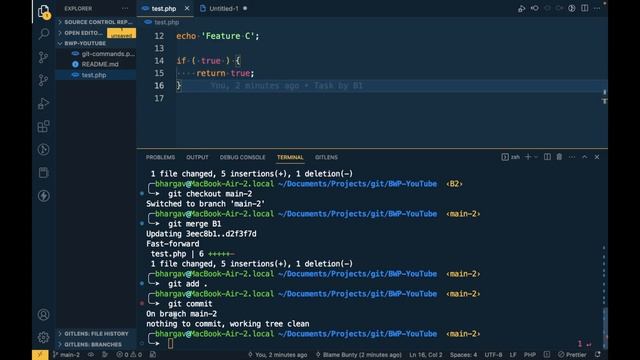
Task: Click the remote window indicator in status bar
Action: 40,355
